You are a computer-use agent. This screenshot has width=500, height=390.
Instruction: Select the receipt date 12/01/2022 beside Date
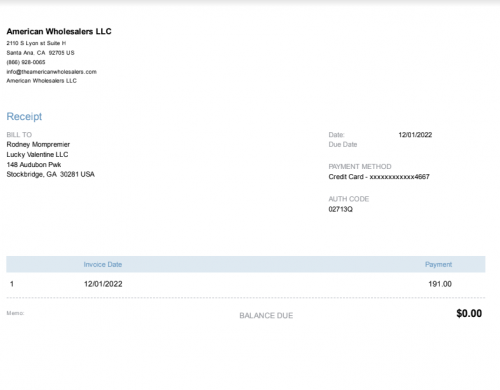(415, 135)
